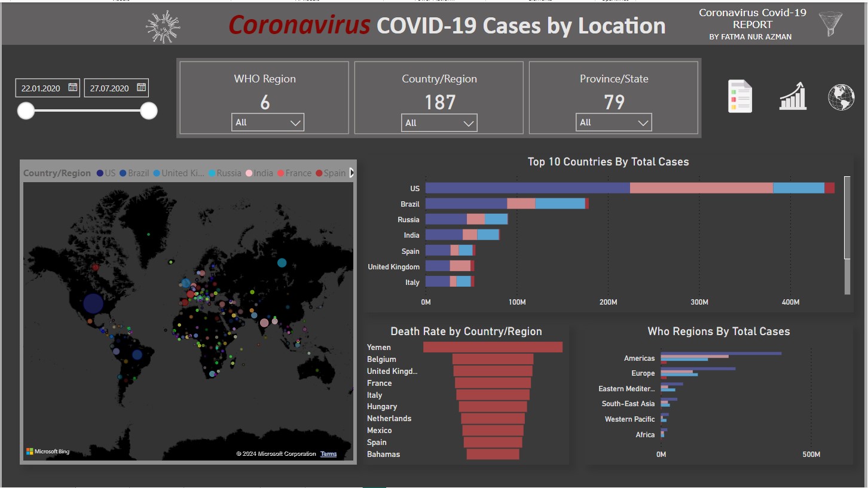Image resolution: width=868 pixels, height=488 pixels.
Task: Click the United Kingd... death rate bar
Action: [x=493, y=371]
